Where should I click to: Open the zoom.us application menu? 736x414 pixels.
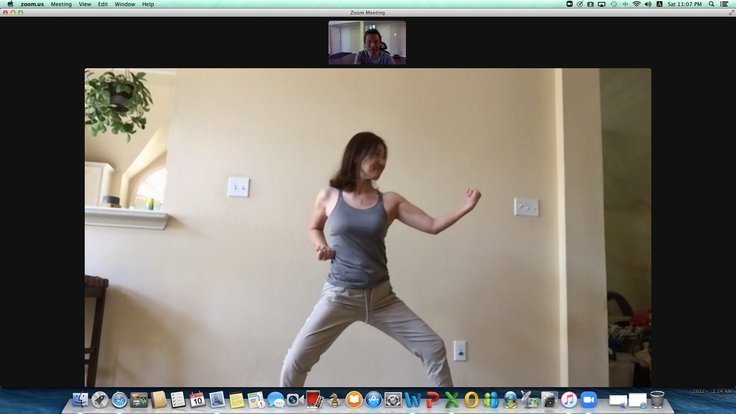32,4
